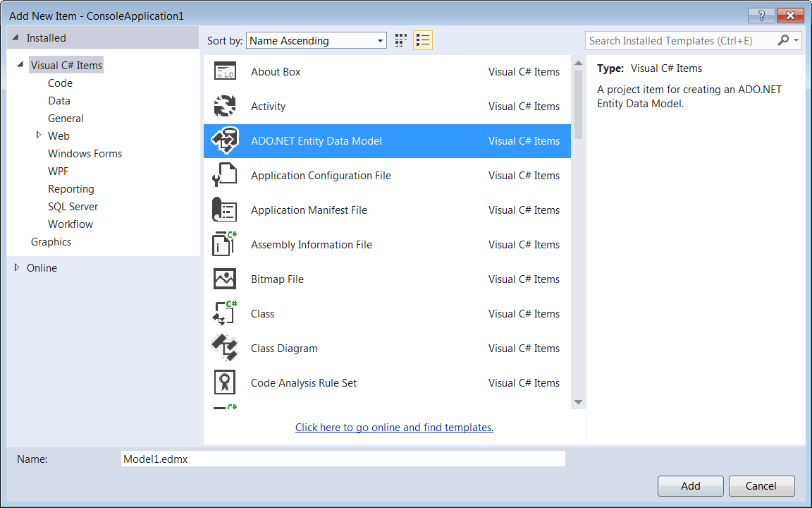Select the Activity template icon
This screenshot has height=508, width=812.
[x=225, y=107]
